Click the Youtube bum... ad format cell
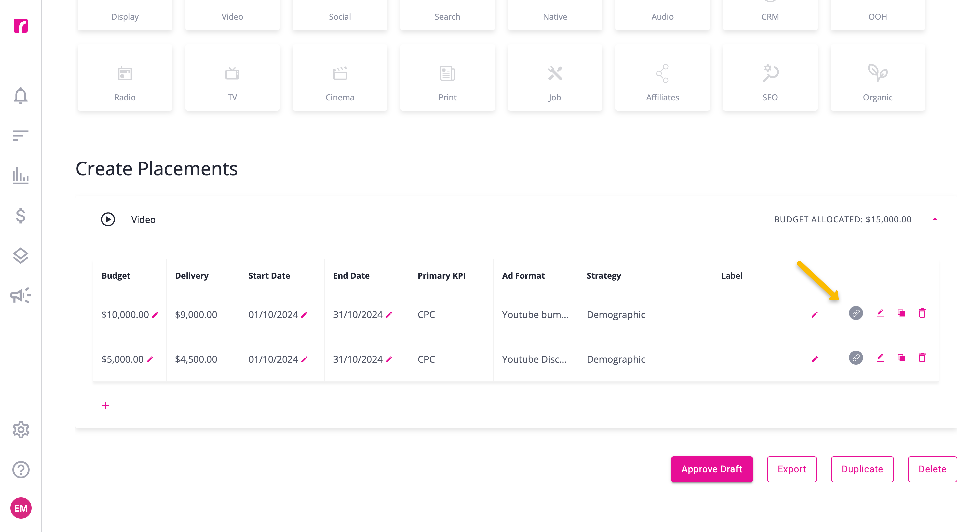Screen dimensions: 980x532 pos(535,315)
